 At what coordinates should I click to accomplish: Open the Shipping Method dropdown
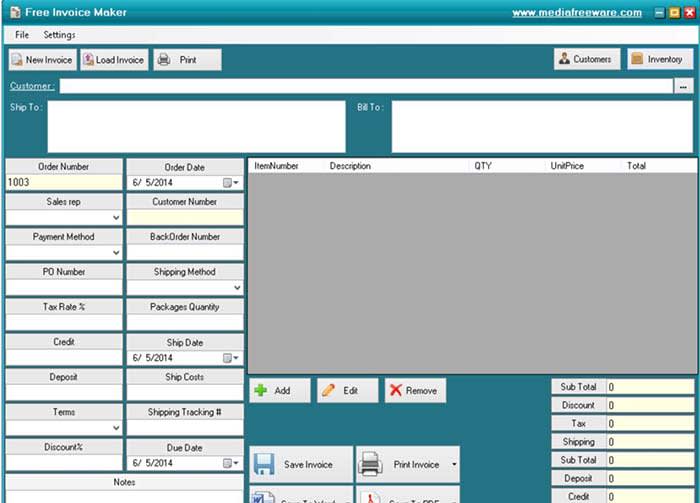[237, 288]
